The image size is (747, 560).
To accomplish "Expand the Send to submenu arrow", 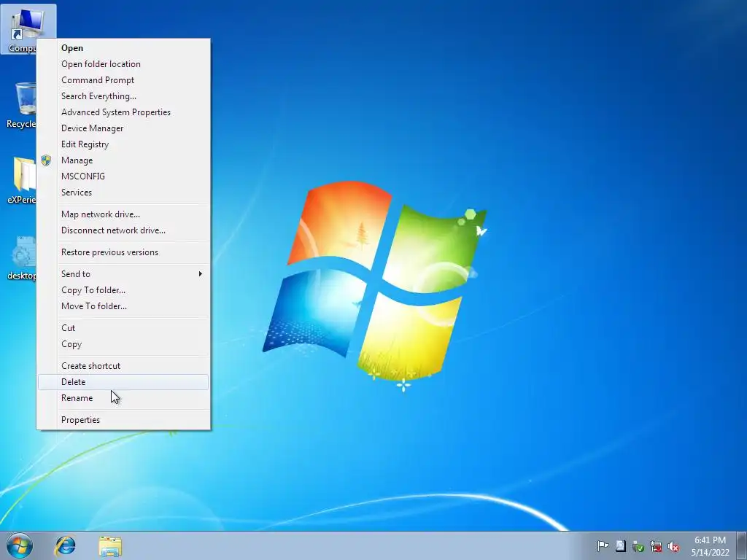I will coord(201,274).
